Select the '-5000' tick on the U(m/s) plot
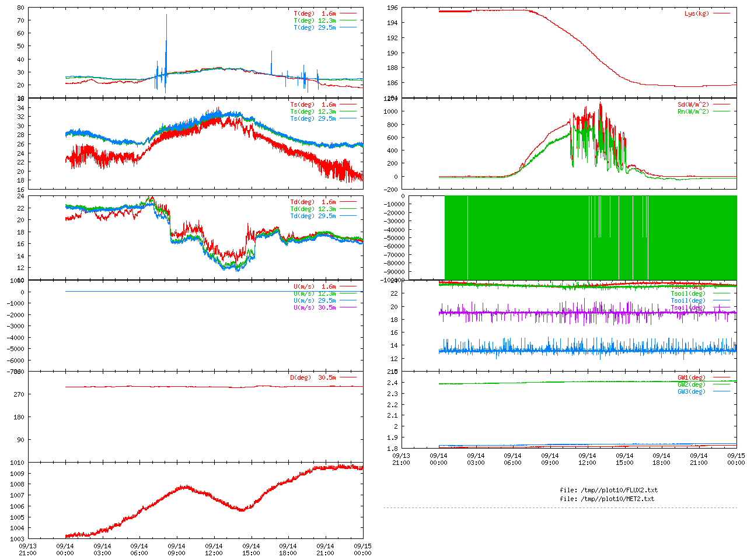Viewport: 747px width, 560px height. 15,349
